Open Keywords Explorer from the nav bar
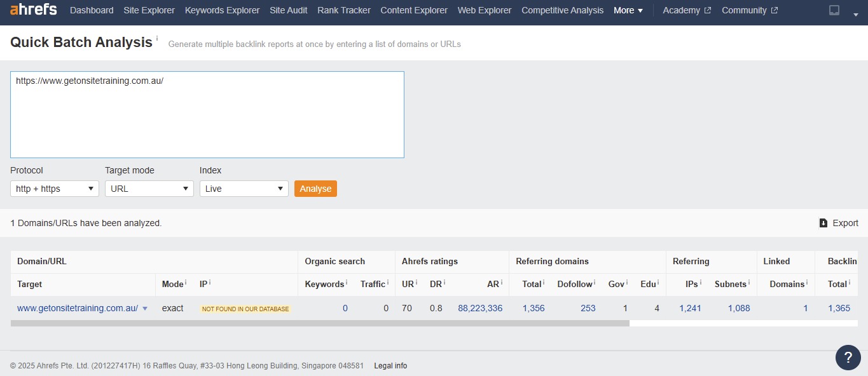868x376 pixels. [x=222, y=10]
